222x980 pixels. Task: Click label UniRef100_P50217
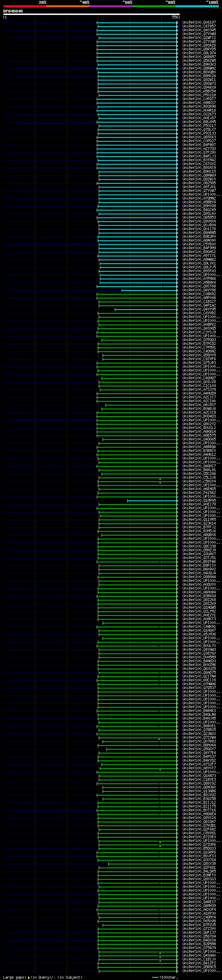coord(199,126)
